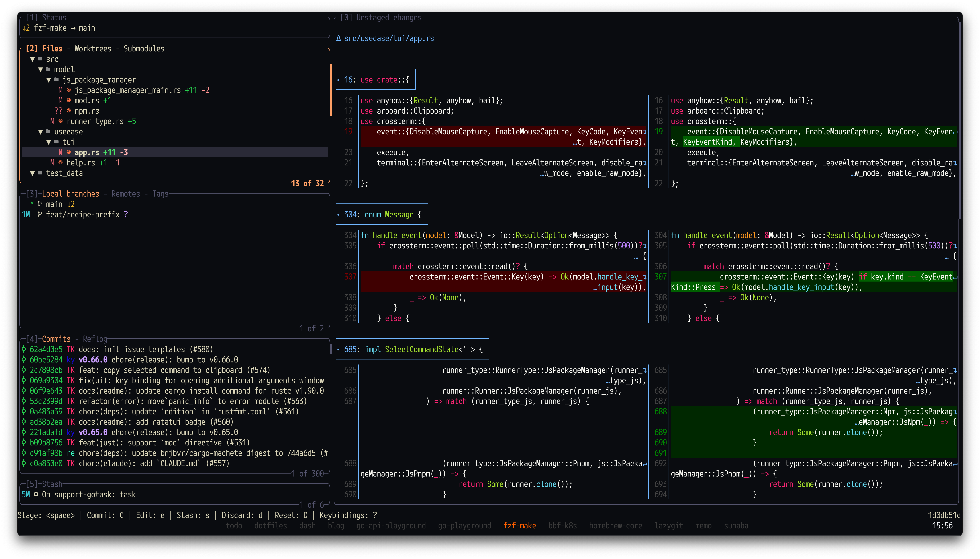Click the branch icon beside feat/recipe-prefix
The width and height of the screenshot is (980, 559).
pos(40,215)
